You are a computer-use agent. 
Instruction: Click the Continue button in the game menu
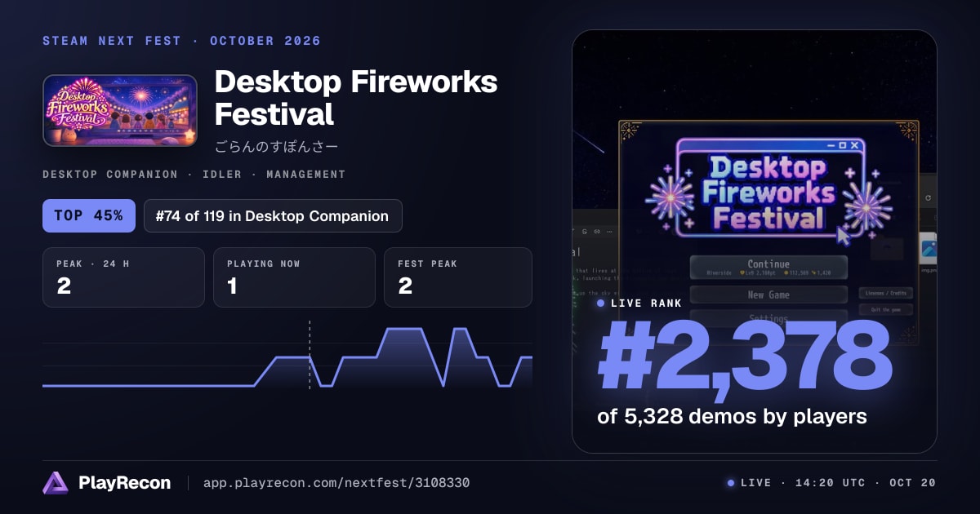pos(768,268)
